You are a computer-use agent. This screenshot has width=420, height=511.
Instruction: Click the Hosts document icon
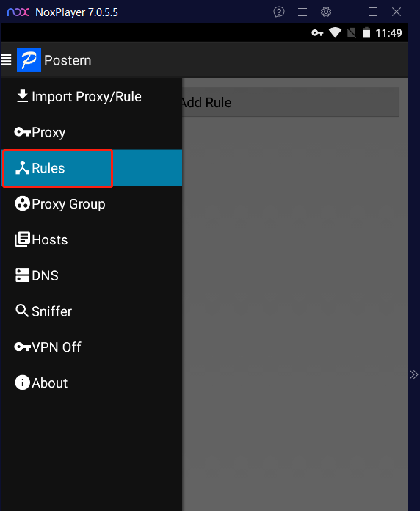tap(22, 239)
